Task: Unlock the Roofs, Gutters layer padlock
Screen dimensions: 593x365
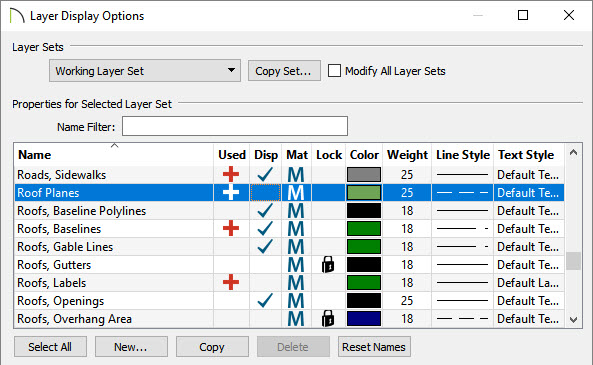Action: pos(328,264)
